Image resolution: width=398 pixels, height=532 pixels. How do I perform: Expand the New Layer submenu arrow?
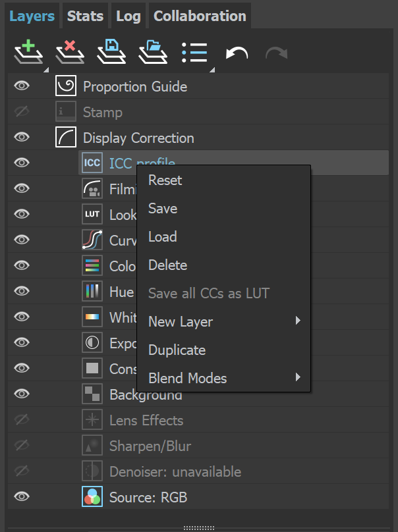click(298, 321)
